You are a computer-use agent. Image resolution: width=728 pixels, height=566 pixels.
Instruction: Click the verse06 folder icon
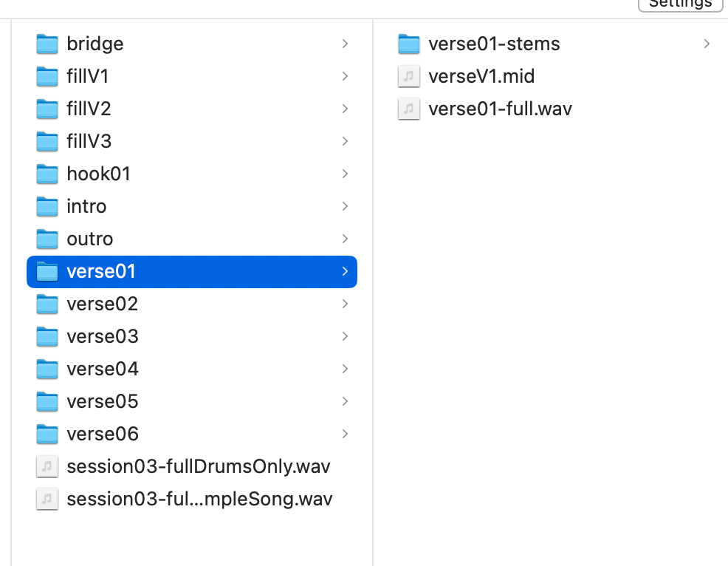point(47,434)
